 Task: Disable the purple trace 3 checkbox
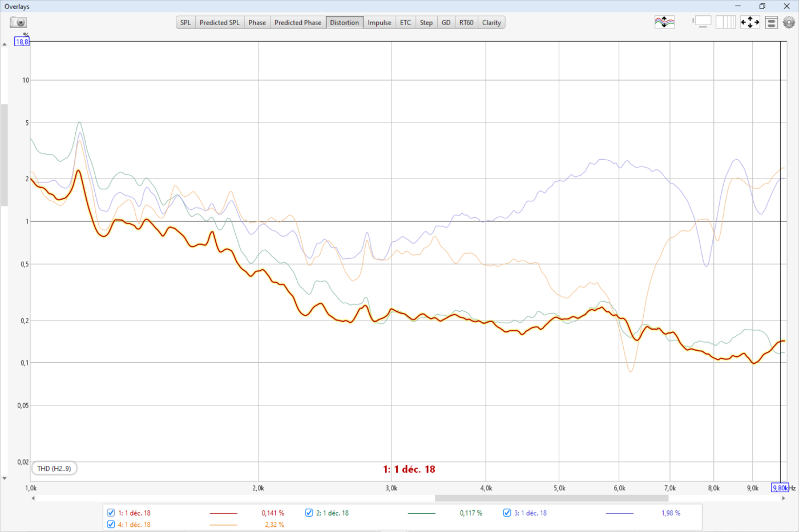tap(507, 513)
